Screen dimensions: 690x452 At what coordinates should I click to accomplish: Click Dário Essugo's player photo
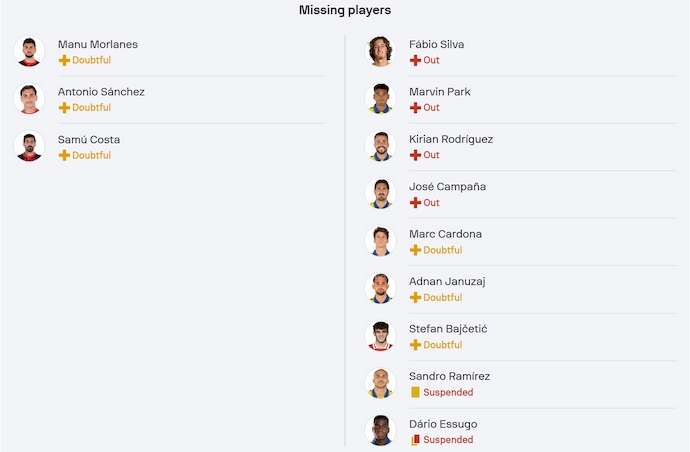click(380, 431)
